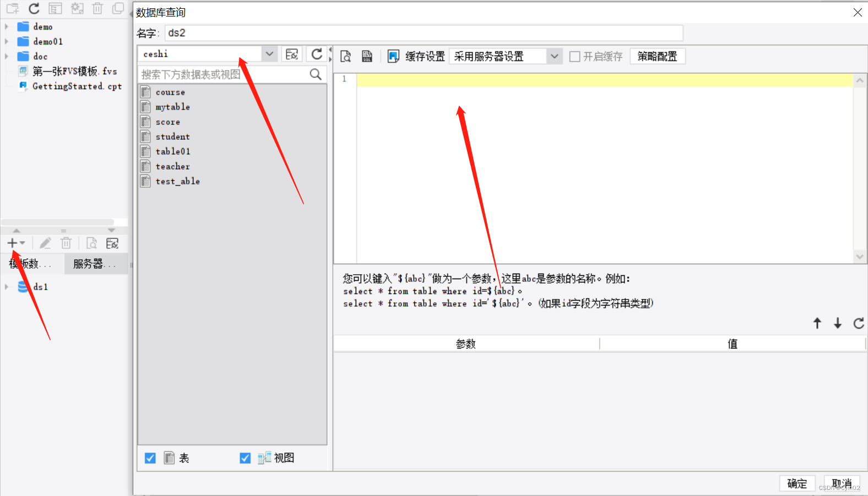This screenshot has height=496, width=868.
Task: Refresh the table list next to ceshi
Action: coord(317,54)
